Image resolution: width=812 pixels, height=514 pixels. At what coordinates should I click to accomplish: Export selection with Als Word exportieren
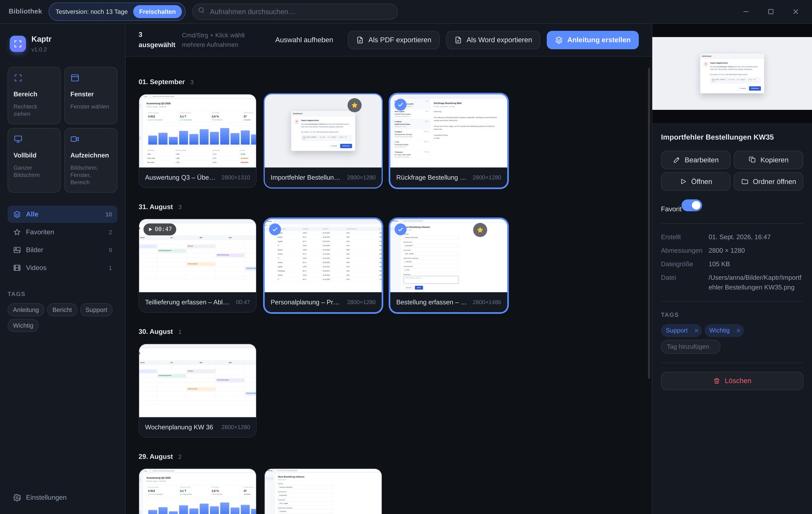493,40
